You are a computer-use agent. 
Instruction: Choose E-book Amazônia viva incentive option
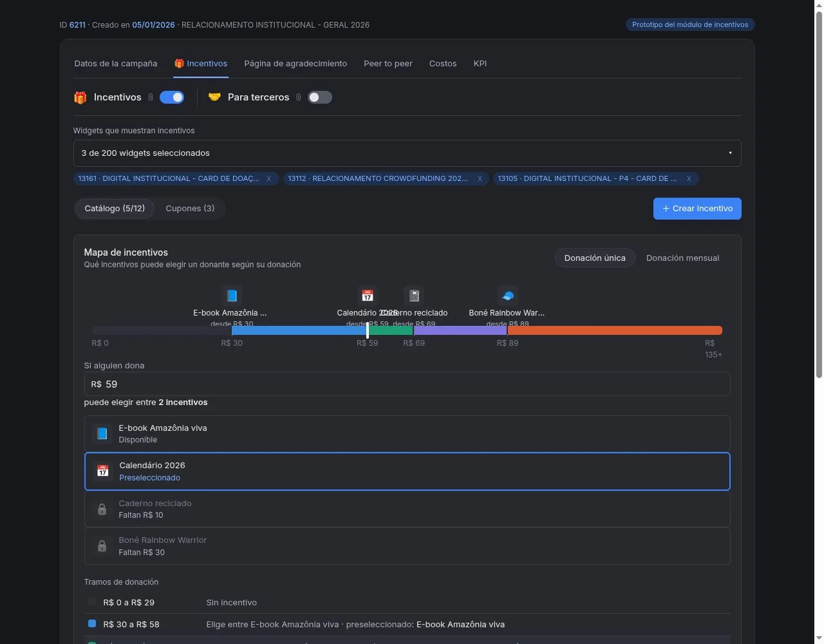[407, 433]
